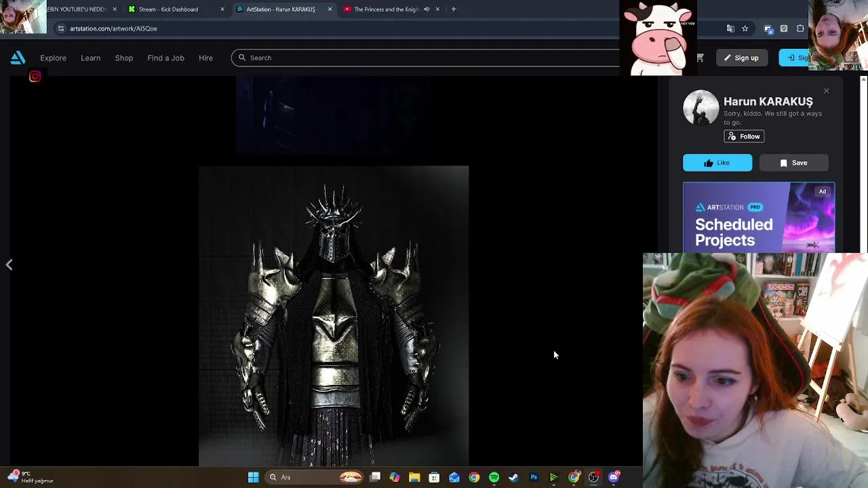
Task: Open the Scheduled Projects Pro ad
Action: pos(759,218)
